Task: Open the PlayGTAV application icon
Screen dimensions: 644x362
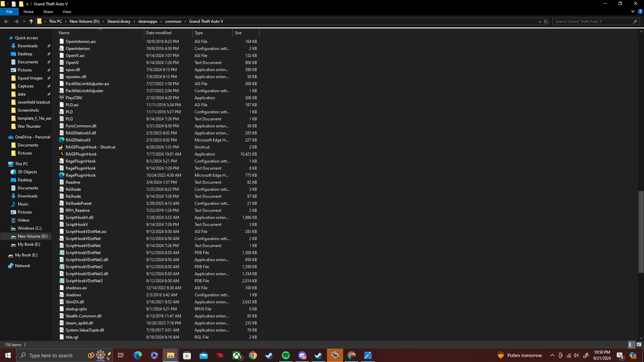Action: tap(62, 98)
